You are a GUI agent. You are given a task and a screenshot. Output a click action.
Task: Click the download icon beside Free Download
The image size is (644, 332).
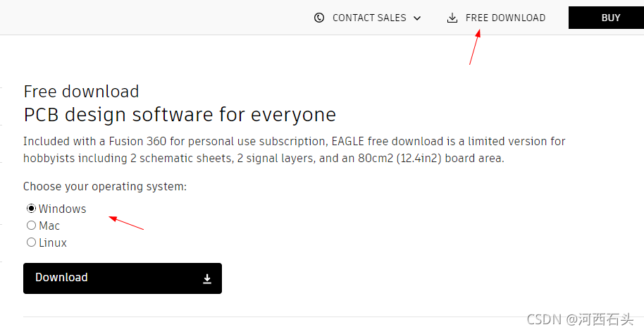point(452,18)
